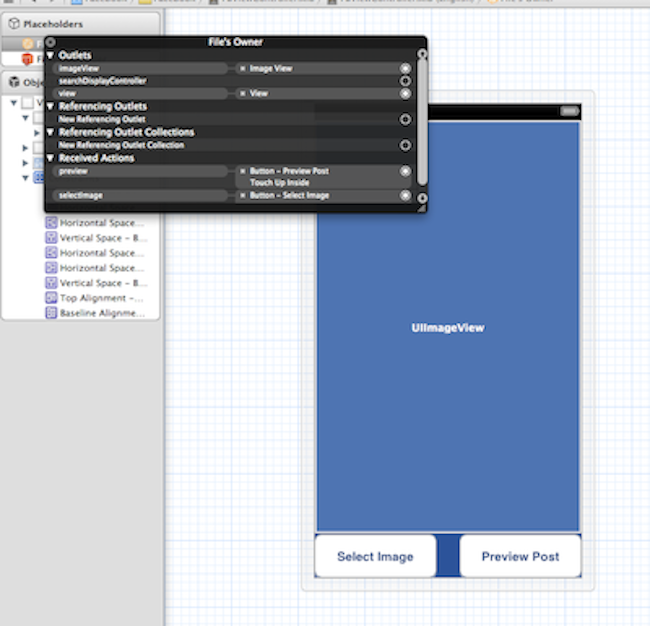Click the Placeholders cube icon
The image size is (650, 626).
(14, 24)
